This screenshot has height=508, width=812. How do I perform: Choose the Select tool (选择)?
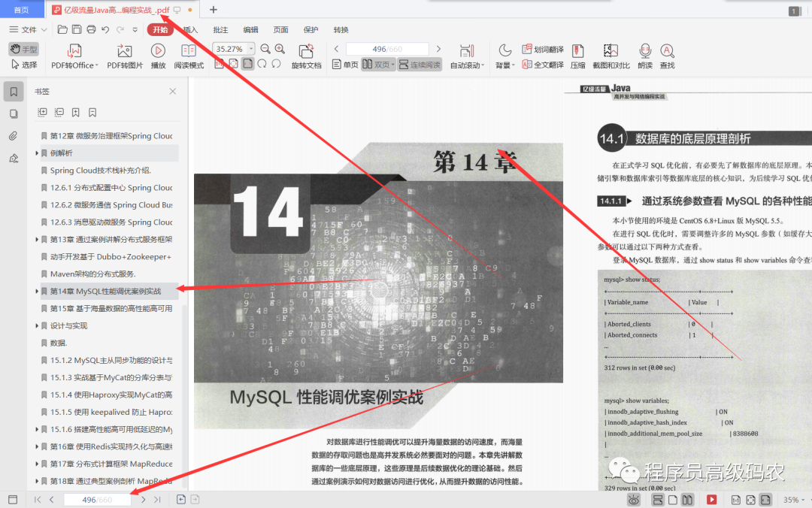(24, 65)
